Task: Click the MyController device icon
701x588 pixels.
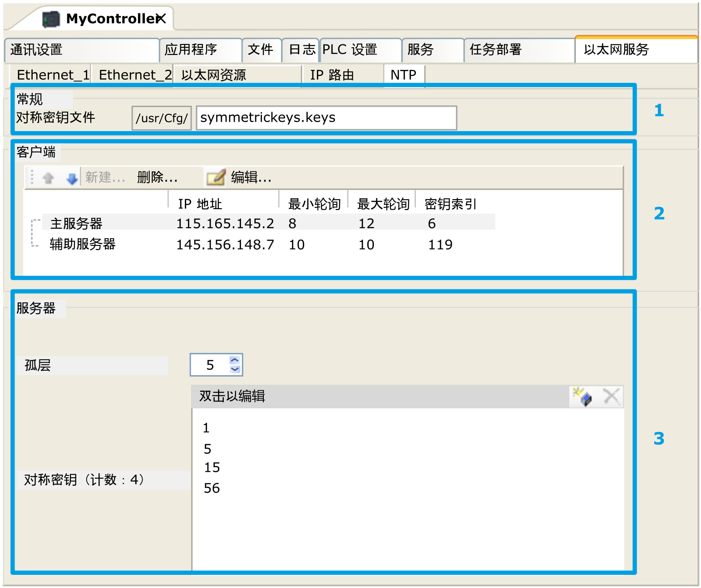Action: pos(51,19)
